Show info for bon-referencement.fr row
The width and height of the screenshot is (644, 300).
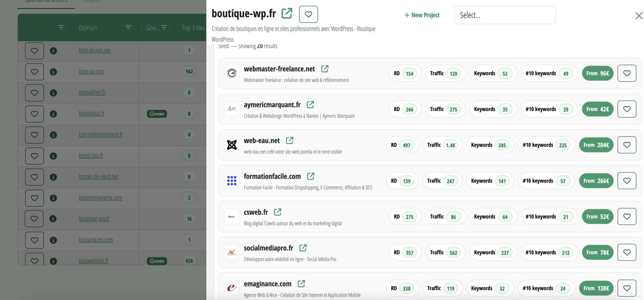[x=53, y=135]
